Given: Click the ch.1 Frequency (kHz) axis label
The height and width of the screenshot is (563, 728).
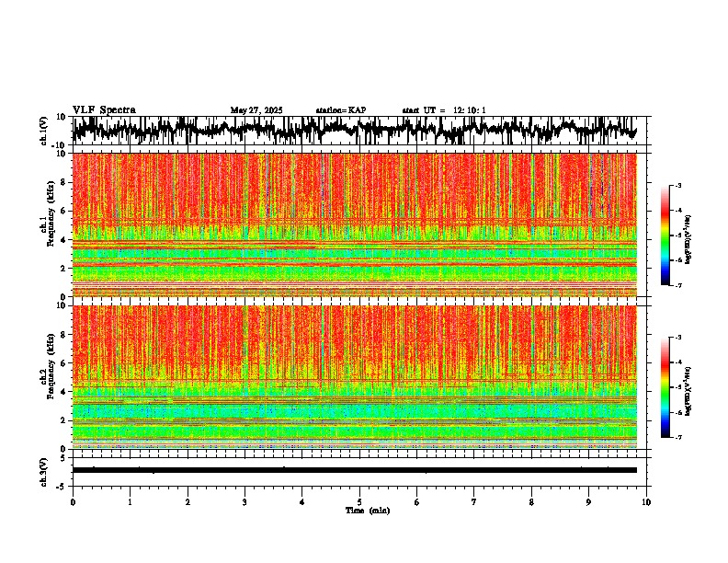Looking at the screenshot, I should [50, 214].
